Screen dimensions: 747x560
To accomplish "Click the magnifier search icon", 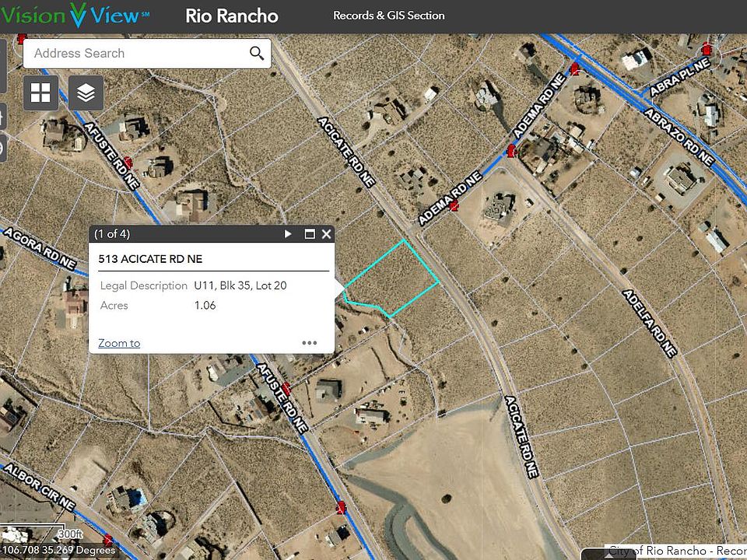I will tap(257, 54).
